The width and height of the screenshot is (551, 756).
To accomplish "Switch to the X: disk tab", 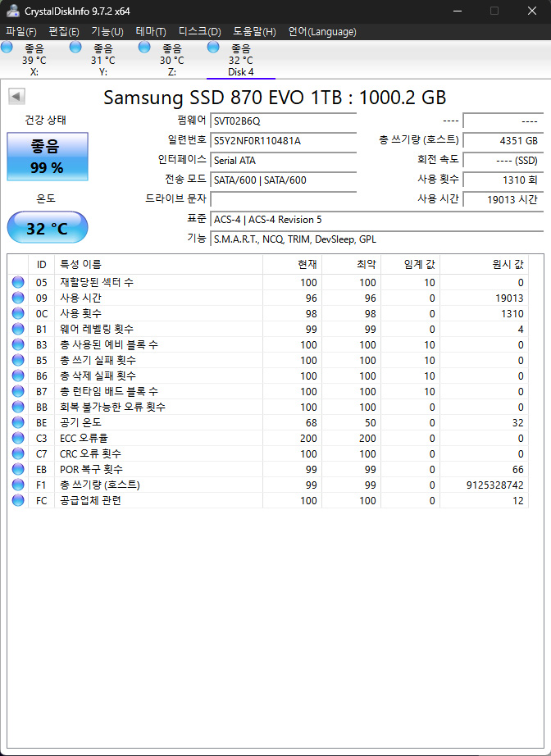I will 34,60.
